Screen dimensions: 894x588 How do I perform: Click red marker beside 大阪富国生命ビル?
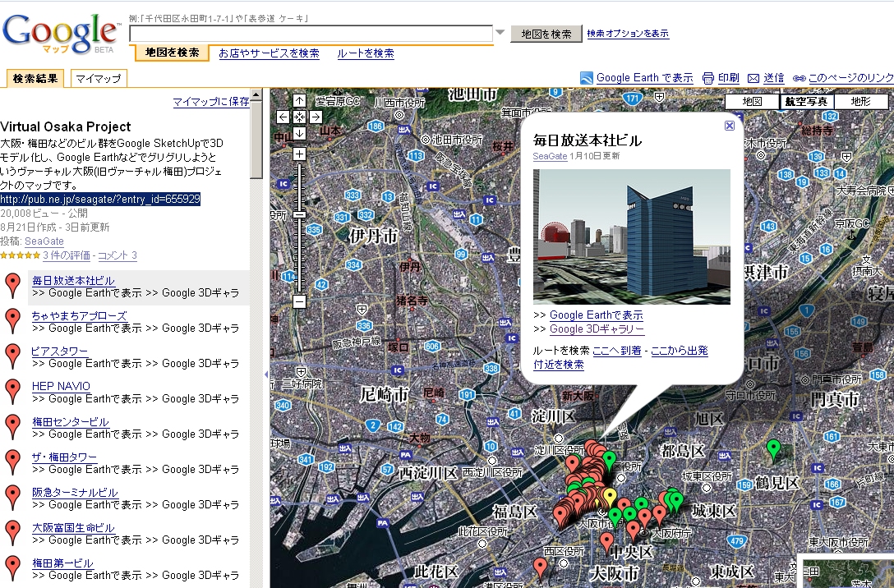(x=12, y=533)
